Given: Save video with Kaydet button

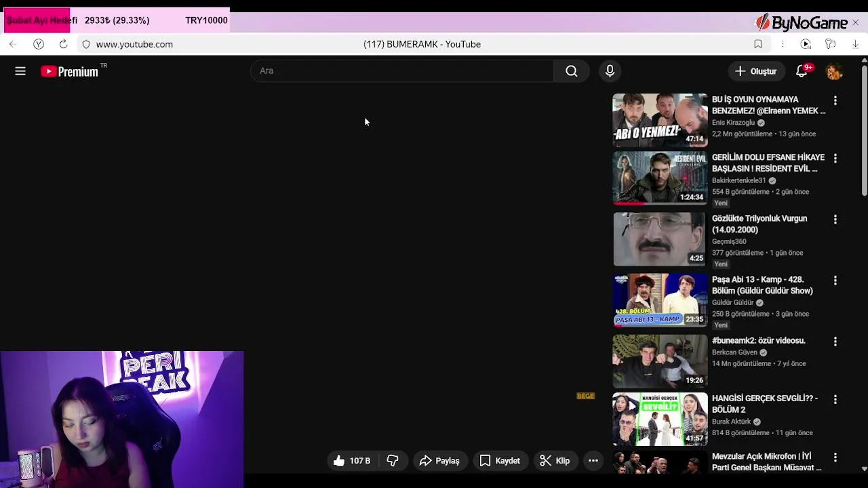Looking at the screenshot, I should [x=500, y=461].
